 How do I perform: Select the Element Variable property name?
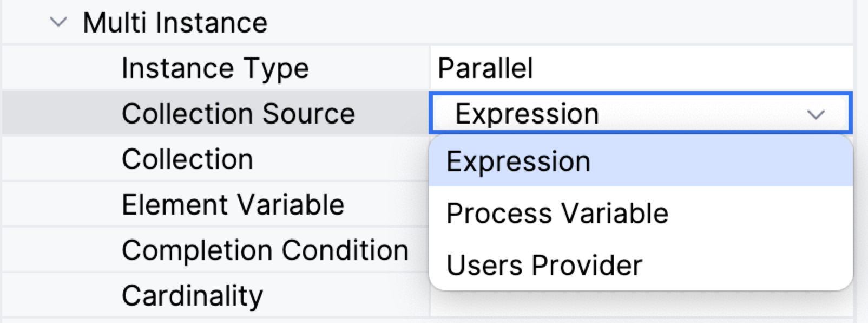click(x=233, y=205)
